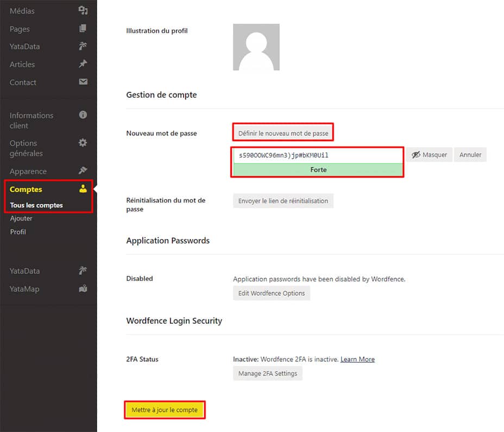Click the pin icon next to Articles
Screen dimensions: 504x432
tap(83, 64)
